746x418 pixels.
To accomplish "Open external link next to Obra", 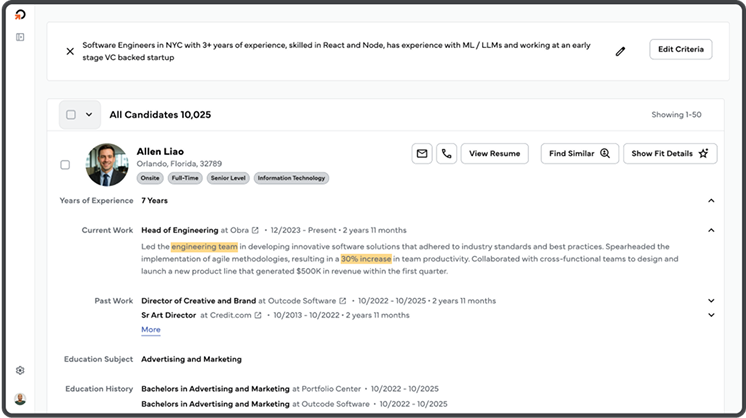I will pyautogui.click(x=255, y=230).
